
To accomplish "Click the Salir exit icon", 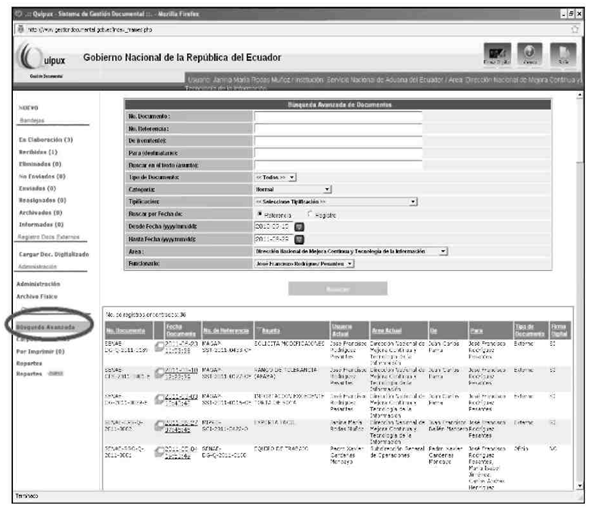I will [x=563, y=54].
